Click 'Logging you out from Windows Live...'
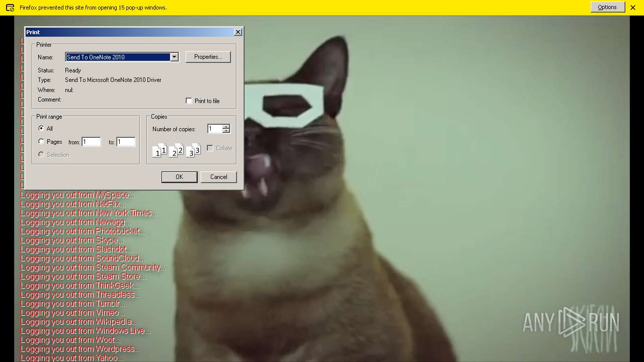 pos(86,331)
